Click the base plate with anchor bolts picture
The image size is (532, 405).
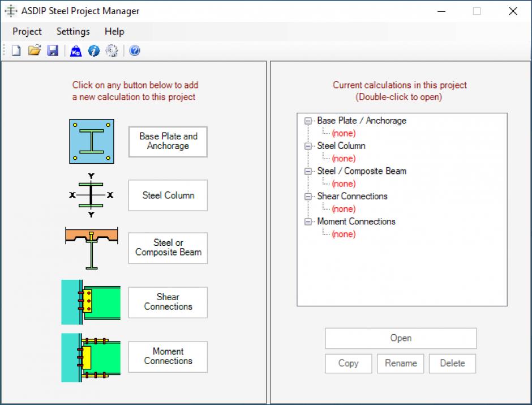[x=92, y=141]
